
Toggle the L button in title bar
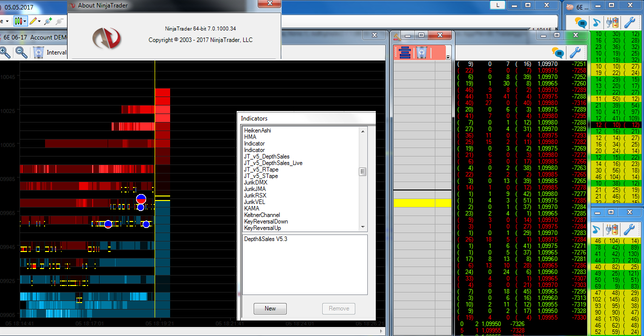(497, 5)
